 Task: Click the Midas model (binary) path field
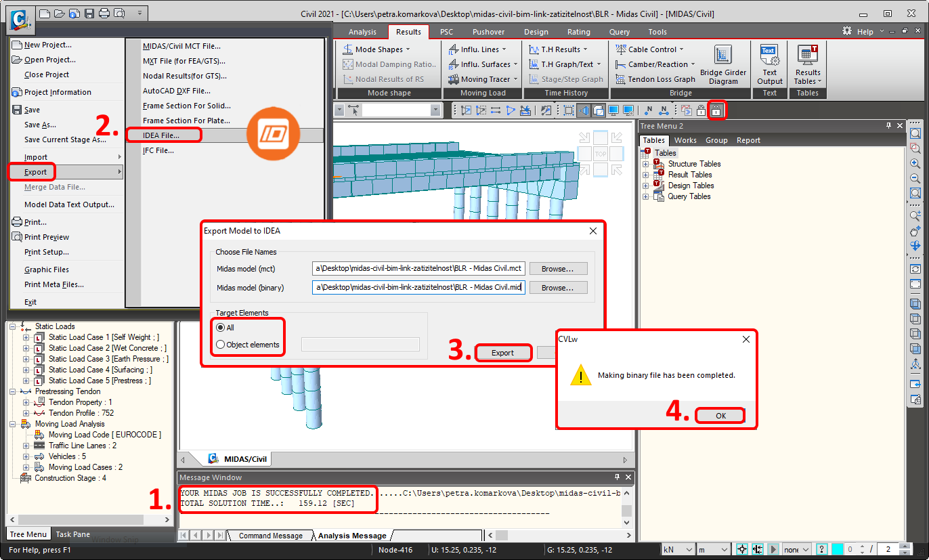418,288
